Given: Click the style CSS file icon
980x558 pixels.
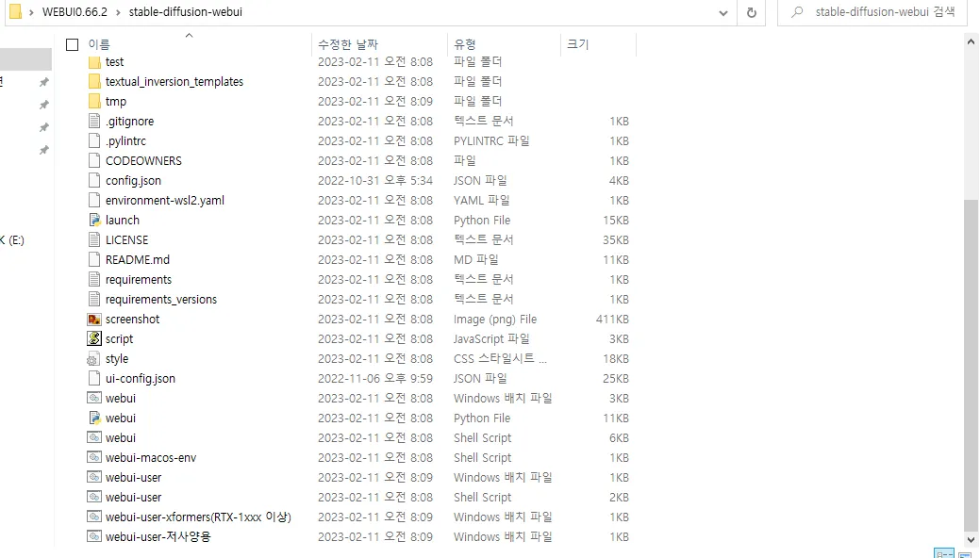Looking at the screenshot, I should click(93, 359).
